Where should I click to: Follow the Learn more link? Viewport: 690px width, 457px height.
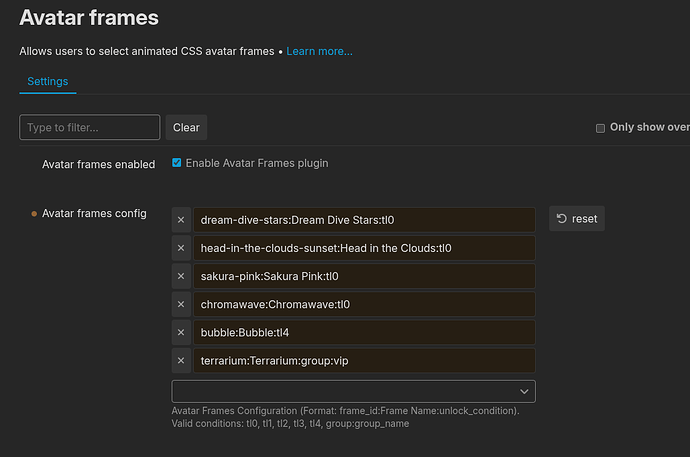tap(319, 51)
